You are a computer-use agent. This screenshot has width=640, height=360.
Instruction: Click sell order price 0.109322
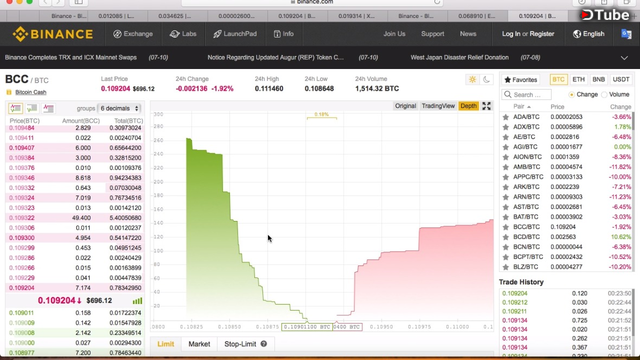tap(22, 218)
